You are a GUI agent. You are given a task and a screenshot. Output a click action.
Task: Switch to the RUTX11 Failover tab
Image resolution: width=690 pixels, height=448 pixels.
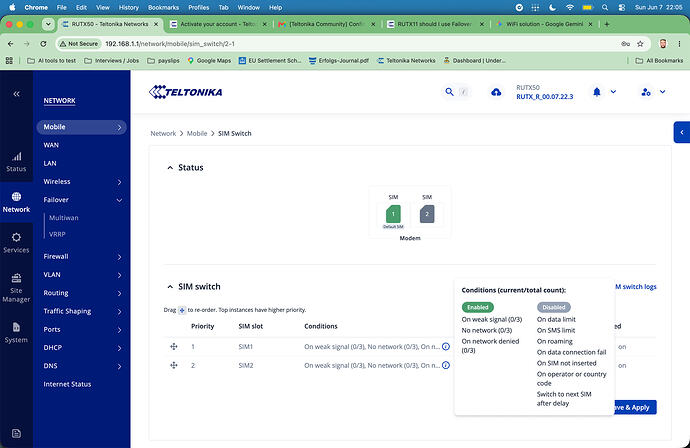point(435,24)
